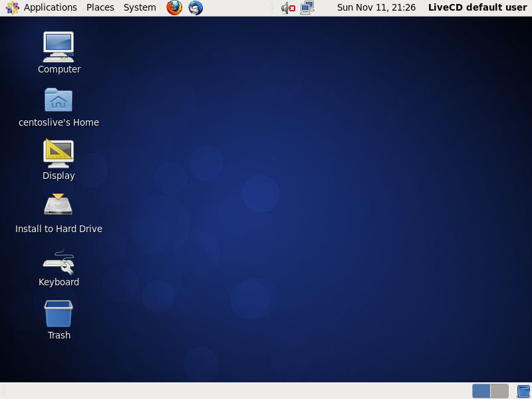
Task: Open the network connection status icon
Action: pyautogui.click(x=307, y=8)
